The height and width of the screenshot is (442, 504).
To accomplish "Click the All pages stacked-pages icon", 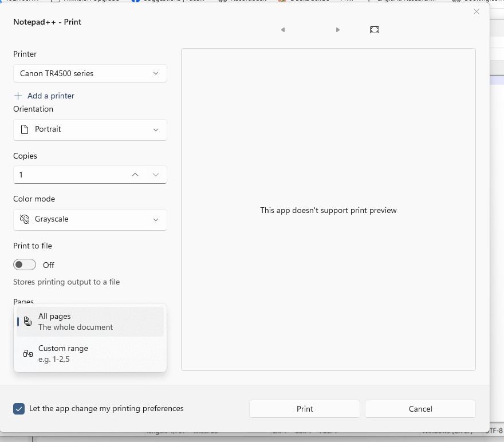I will click(x=28, y=321).
